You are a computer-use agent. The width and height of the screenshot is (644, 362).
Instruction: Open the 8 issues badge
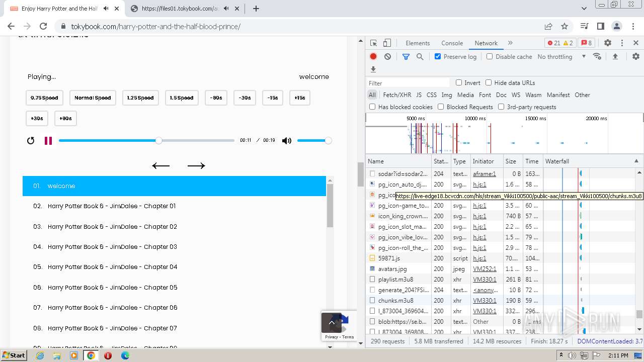point(586,43)
